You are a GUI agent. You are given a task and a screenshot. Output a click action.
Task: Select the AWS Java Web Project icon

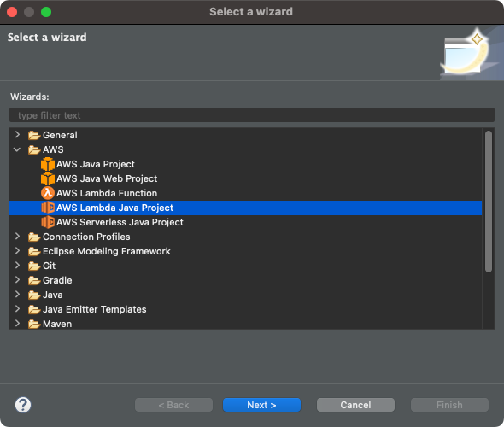(48, 178)
